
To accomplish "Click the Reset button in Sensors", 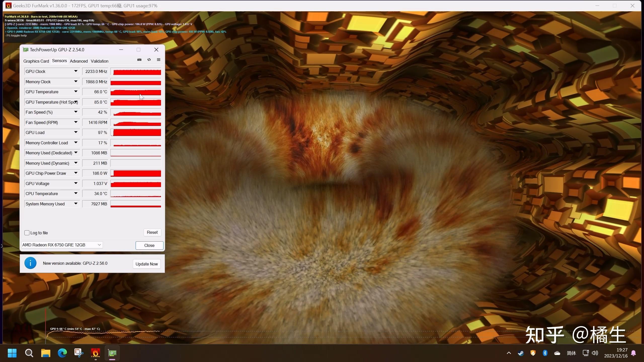I will [x=152, y=232].
